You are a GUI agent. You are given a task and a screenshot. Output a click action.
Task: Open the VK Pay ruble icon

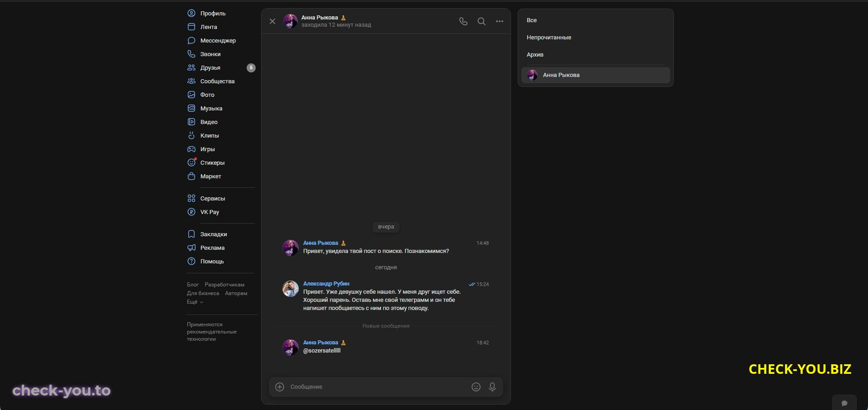(191, 212)
